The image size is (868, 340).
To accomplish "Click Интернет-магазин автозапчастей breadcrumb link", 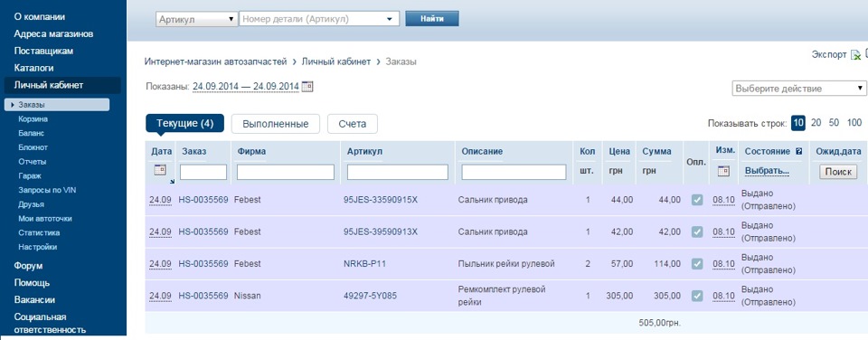I will (215, 61).
